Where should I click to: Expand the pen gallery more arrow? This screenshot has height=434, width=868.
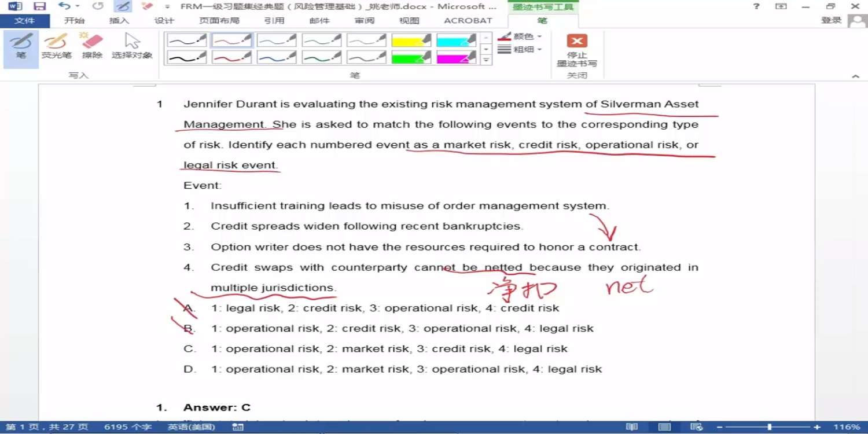tap(486, 60)
